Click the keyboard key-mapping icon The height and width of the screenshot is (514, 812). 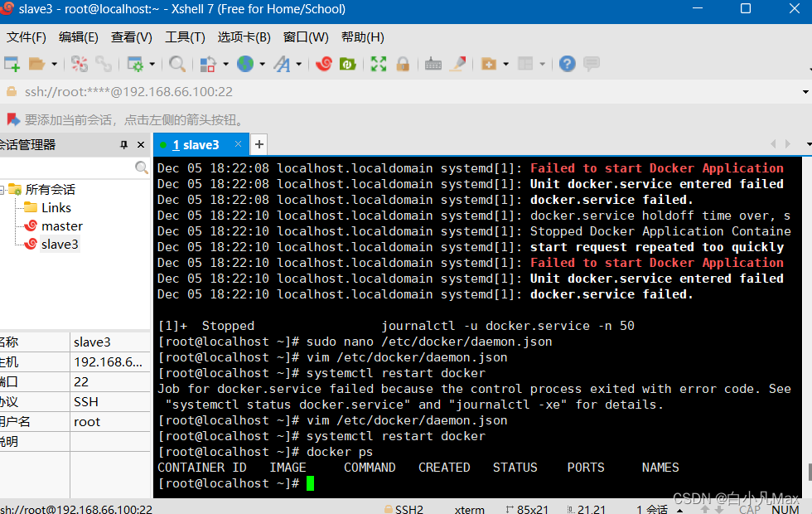[x=433, y=65]
